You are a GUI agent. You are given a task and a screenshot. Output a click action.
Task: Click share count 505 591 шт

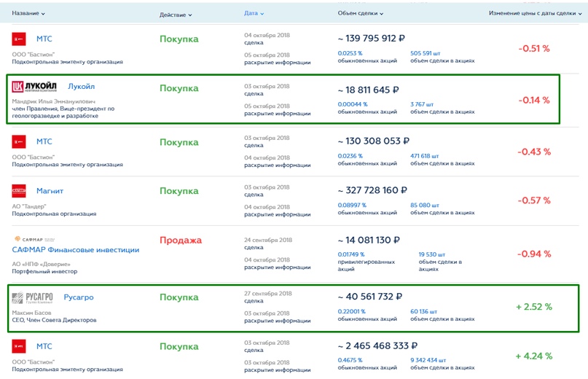[426, 53]
